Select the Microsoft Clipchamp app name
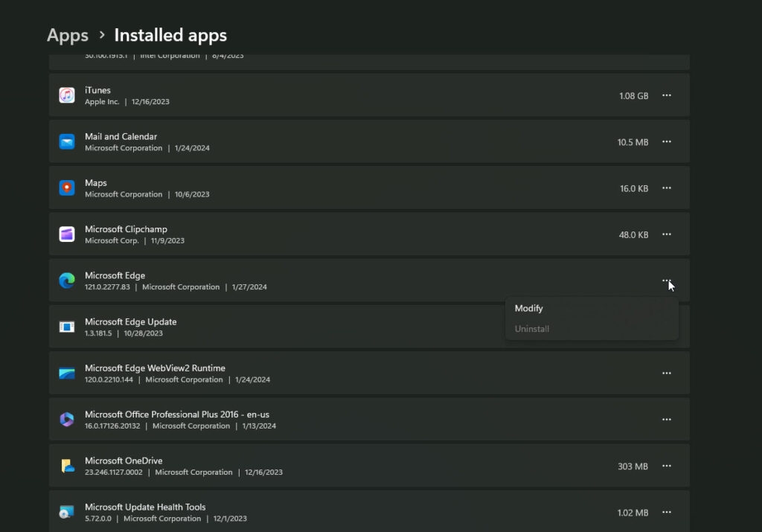Viewport: 762px width, 532px height. (x=126, y=229)
